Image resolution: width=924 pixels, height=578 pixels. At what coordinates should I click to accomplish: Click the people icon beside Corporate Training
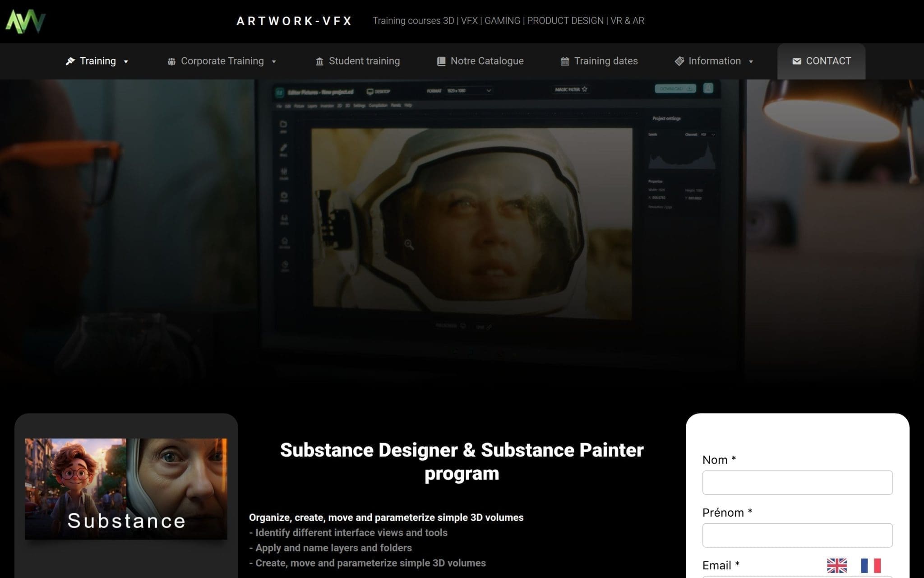(171, 61)
